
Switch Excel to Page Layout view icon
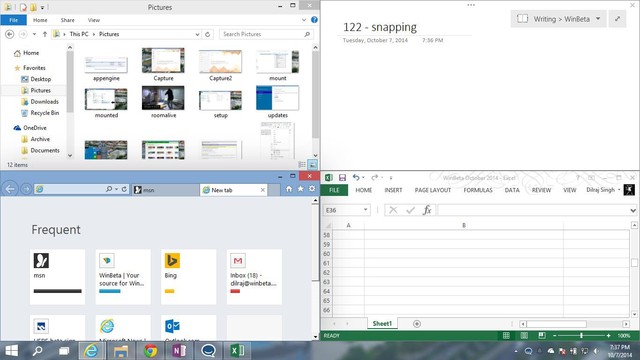click(524, 336)
